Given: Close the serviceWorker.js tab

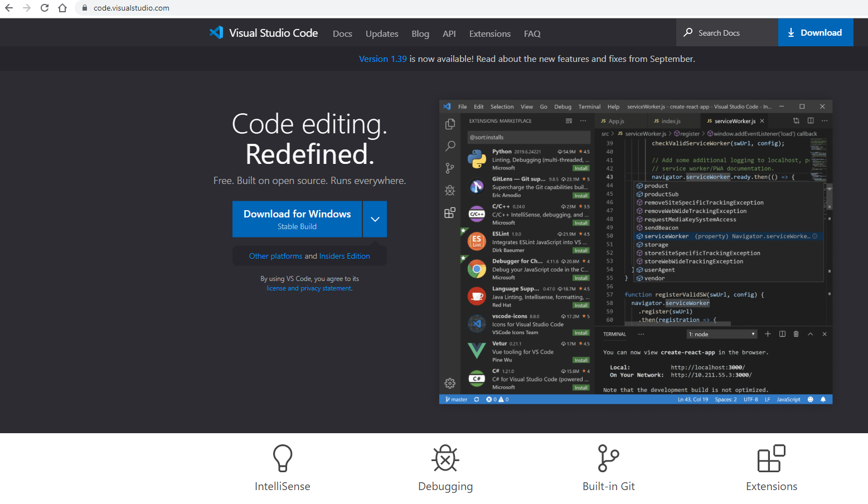Looking at the screenshot, I should [x=762, y=121].
